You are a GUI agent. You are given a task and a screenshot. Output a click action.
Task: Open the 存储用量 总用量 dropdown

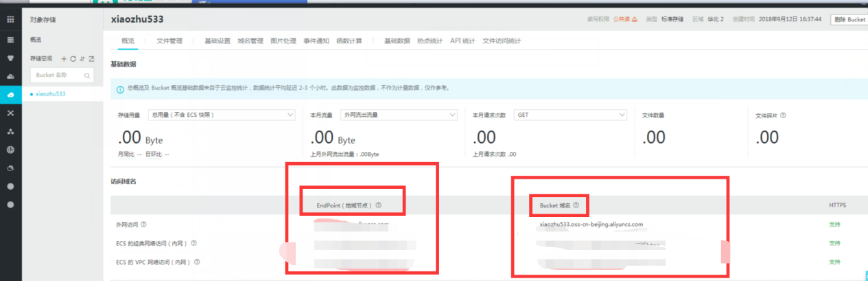tap(222, 115)
